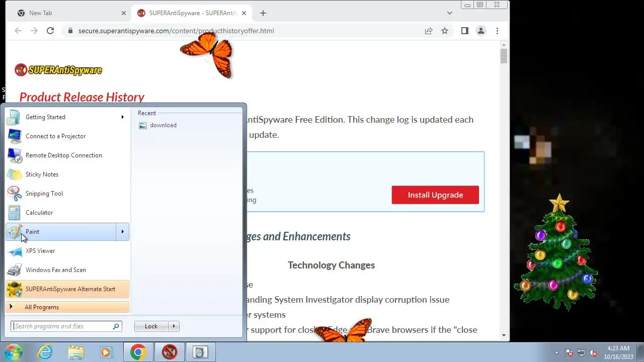The height and width of the screenshot is (362, 644).
Task: Click the Getting Started icon
Action: (15, 117)
